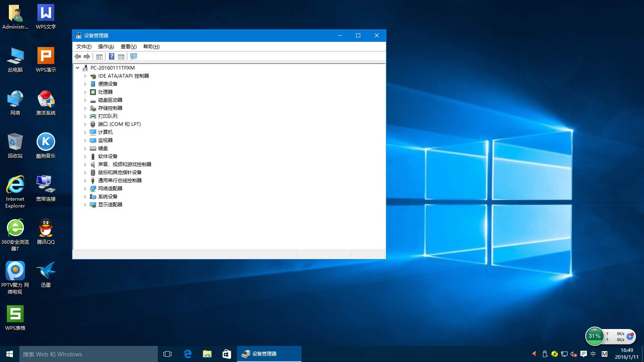The image size is (644, 362).
Task: Click the 搜索 Web 和 Windows search box
Action: [89, 354]
